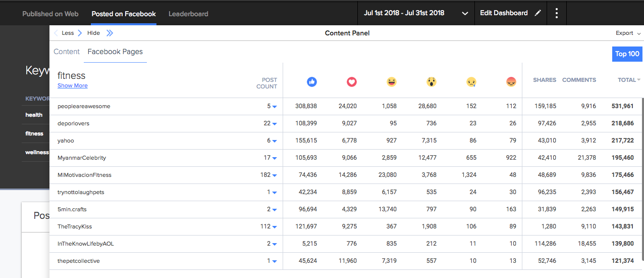Click the Hide link
The height and width of the screenshot is (278, 644).
click(x=93, y=33)
